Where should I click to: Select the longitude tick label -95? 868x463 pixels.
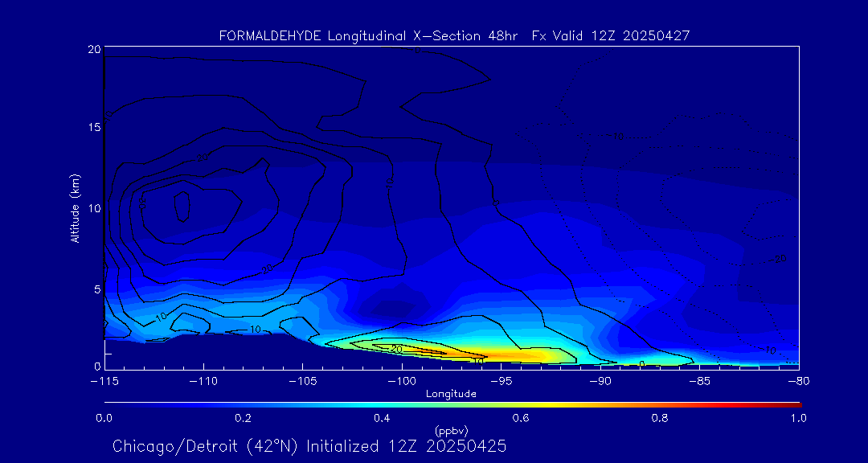point(501,382)
